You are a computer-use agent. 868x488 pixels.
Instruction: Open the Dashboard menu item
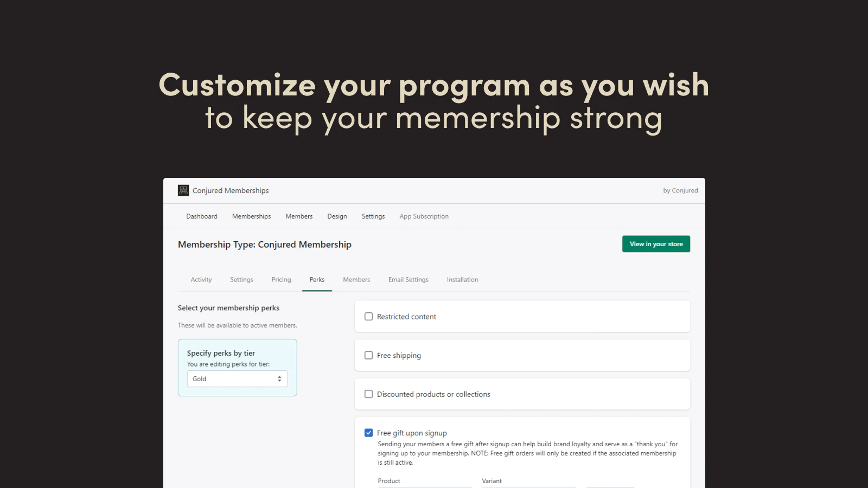[x=202, y=216]
